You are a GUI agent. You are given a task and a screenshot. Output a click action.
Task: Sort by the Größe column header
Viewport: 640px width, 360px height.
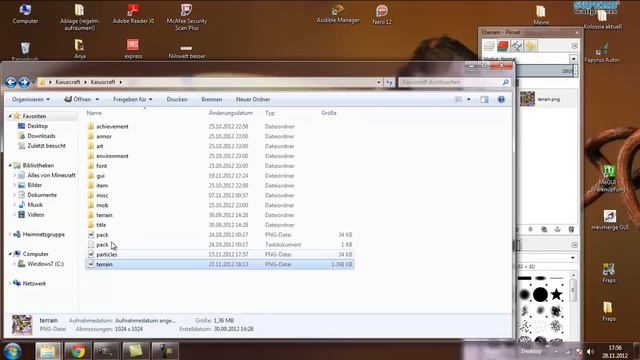click(329, 113)
